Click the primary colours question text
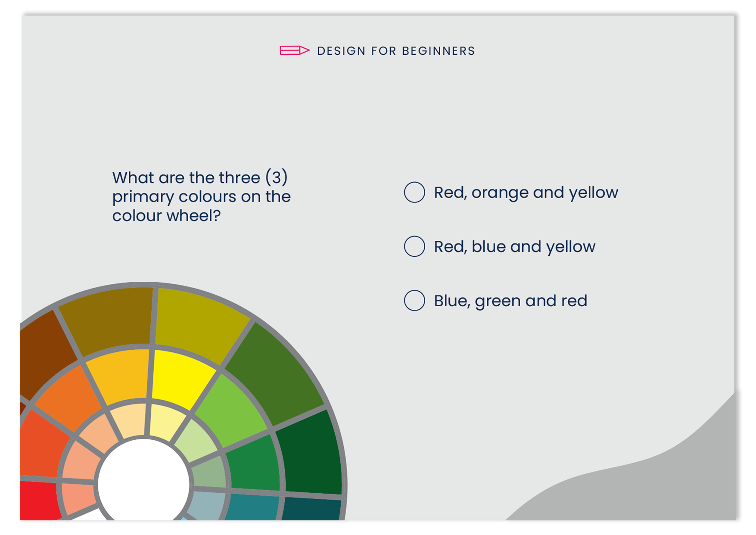Screen dimensions: 756x535 click(x=202, y=196)
